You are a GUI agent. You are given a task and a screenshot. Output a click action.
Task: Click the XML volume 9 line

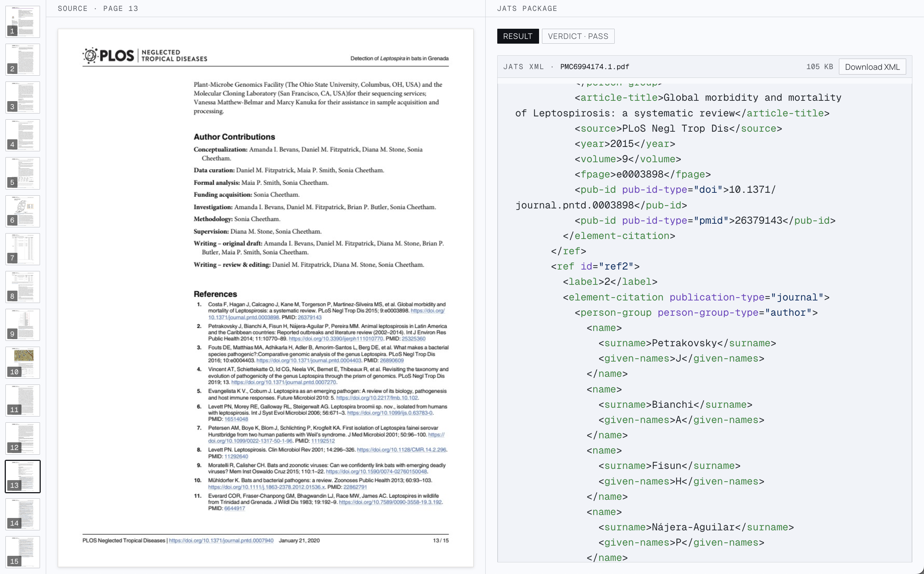(627, 159)
